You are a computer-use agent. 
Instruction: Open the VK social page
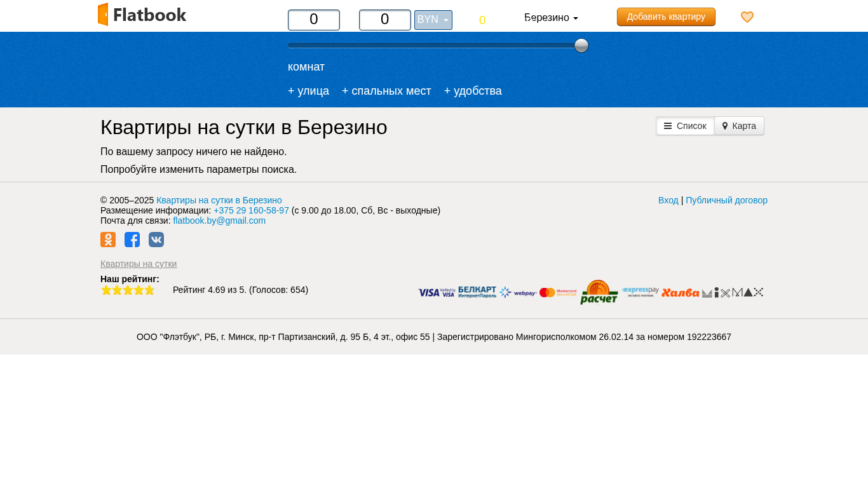coord(156,240)
